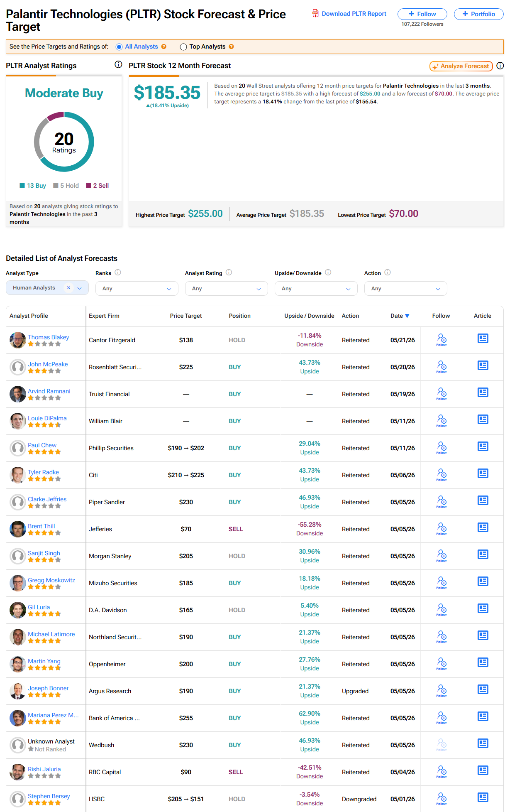Click Sell legend magenta swatch
Image resolution: width=505 pixels, height=812 pixels.
[x=88, y=185]
